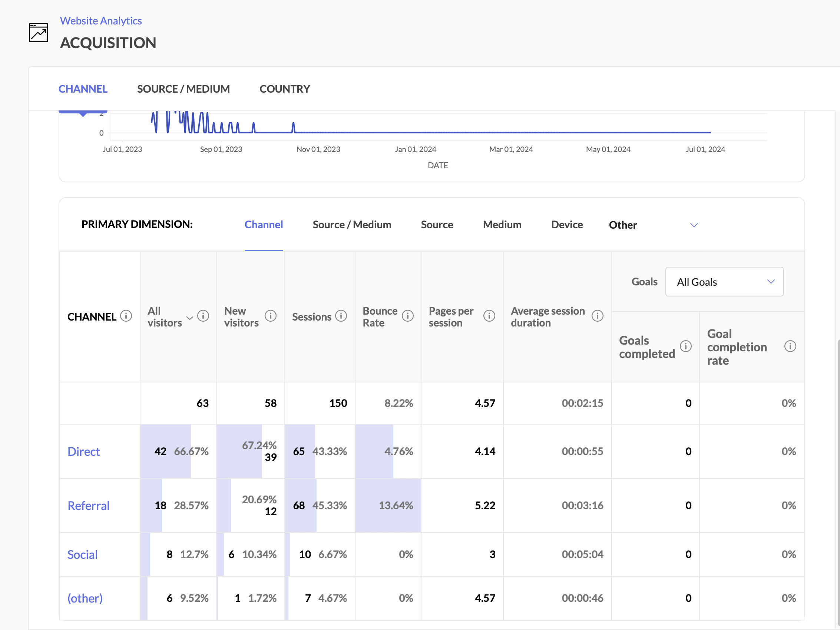Open the All Goals dropdown
840x630 pixels.
pyautogui.click(x=724, y=282)
